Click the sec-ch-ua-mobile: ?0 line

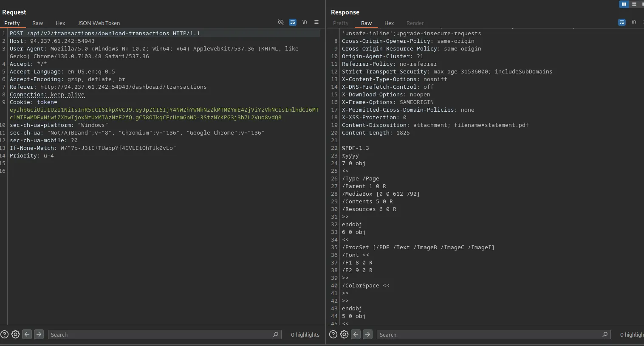(x=44, y=141)
